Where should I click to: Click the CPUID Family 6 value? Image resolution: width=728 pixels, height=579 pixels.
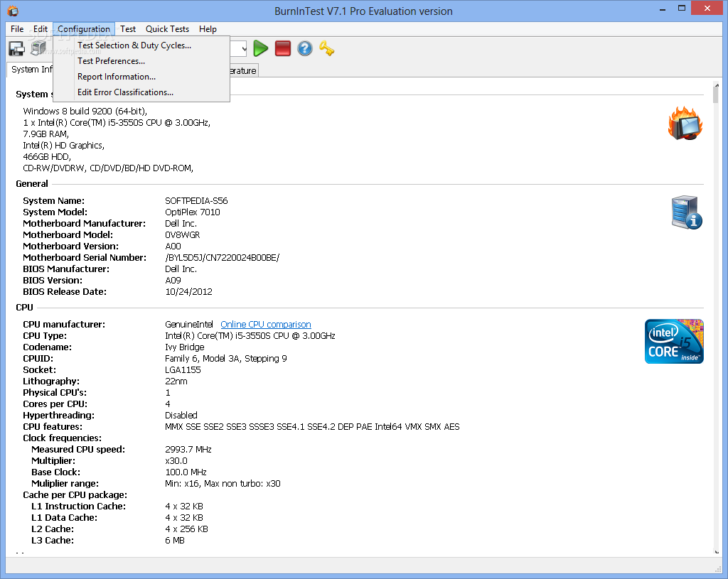pyautogui.click(x=225, y=359)
